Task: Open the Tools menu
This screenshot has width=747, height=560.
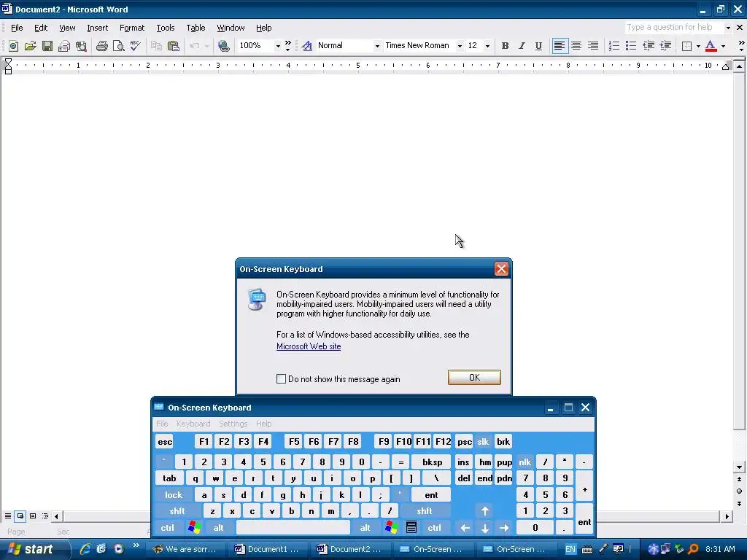Action: tap(166, 28)
